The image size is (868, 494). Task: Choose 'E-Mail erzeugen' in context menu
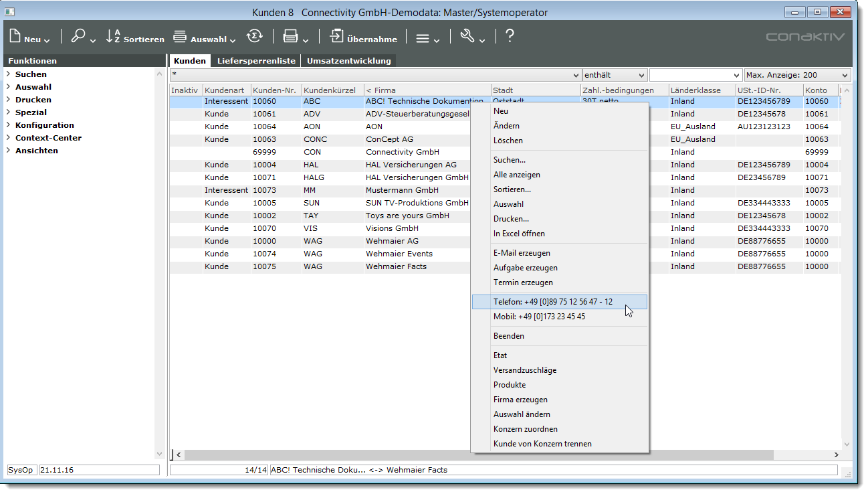(x=522, y=253)
